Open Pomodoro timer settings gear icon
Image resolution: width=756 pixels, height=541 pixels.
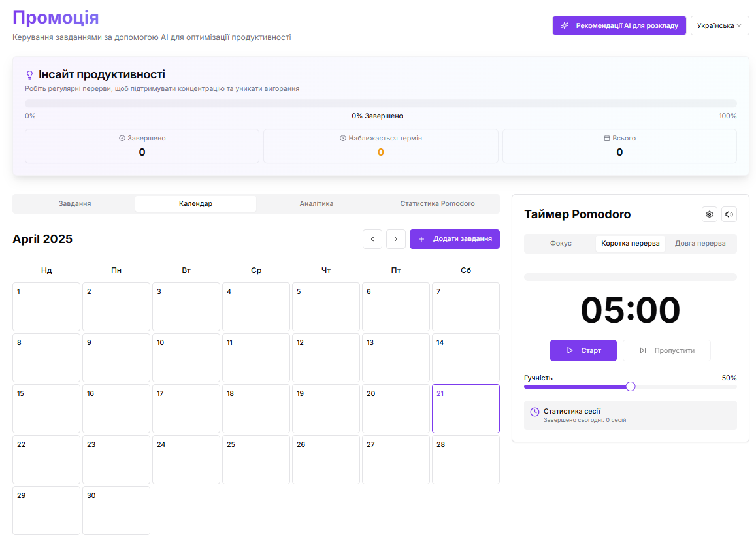pos(709,214)
